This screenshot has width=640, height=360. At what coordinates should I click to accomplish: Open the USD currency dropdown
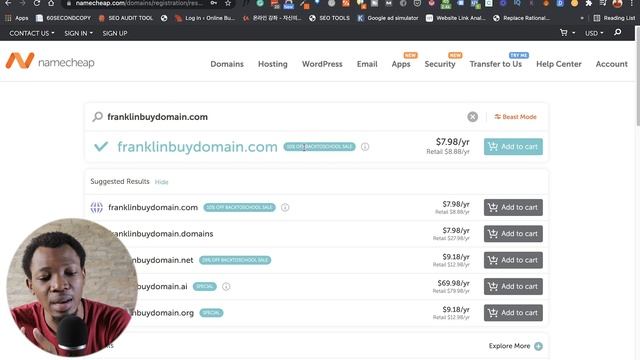point(594,33)
